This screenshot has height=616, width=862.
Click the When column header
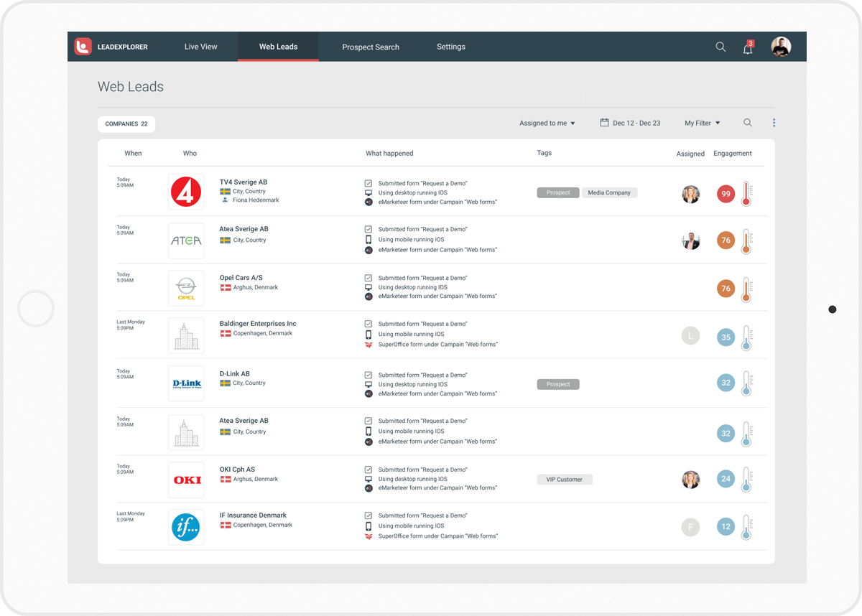click(133, 154)
